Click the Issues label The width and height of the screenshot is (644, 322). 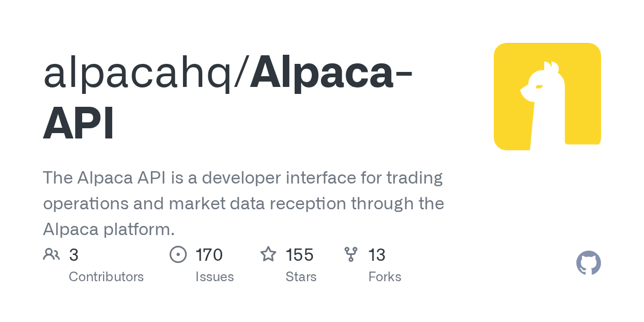click(x=215, y=277)
